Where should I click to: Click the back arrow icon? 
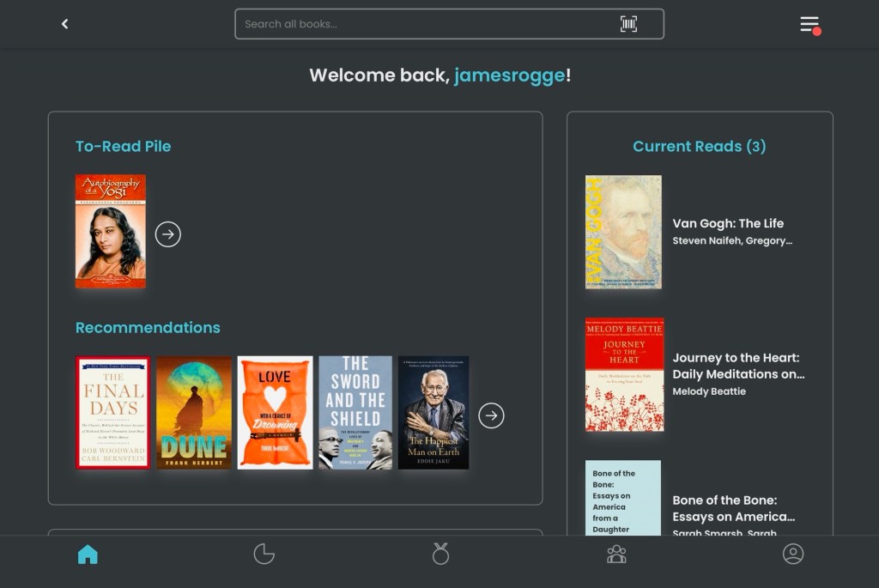[x=65, y=24]
